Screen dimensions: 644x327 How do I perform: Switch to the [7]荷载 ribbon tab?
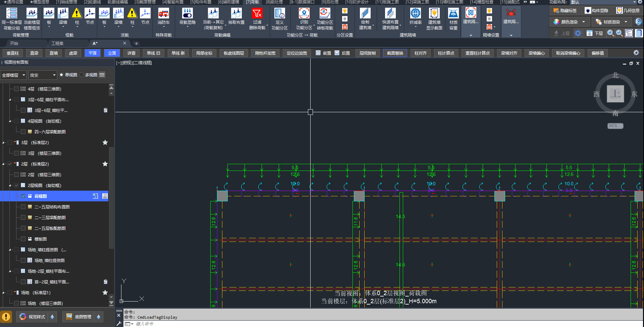coord(252,2)
